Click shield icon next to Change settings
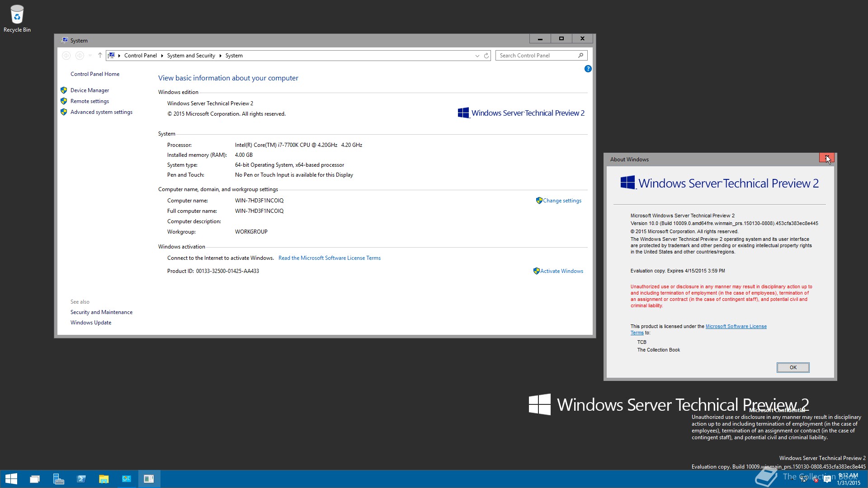The width and height of the screenshot is (868, 488). [539, 201]
